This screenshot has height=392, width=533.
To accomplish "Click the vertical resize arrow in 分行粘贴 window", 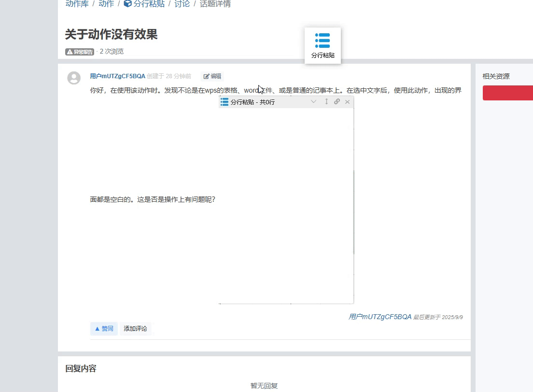I will click(326, 102).
